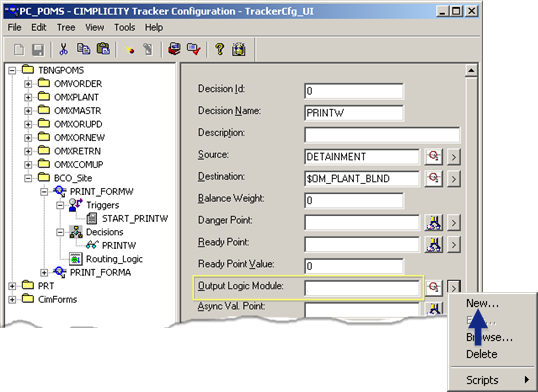Click the point browser icon beside Danger Point
Image resolution: width=538 pixels, height=392 pixels.
tap(433, 222)
